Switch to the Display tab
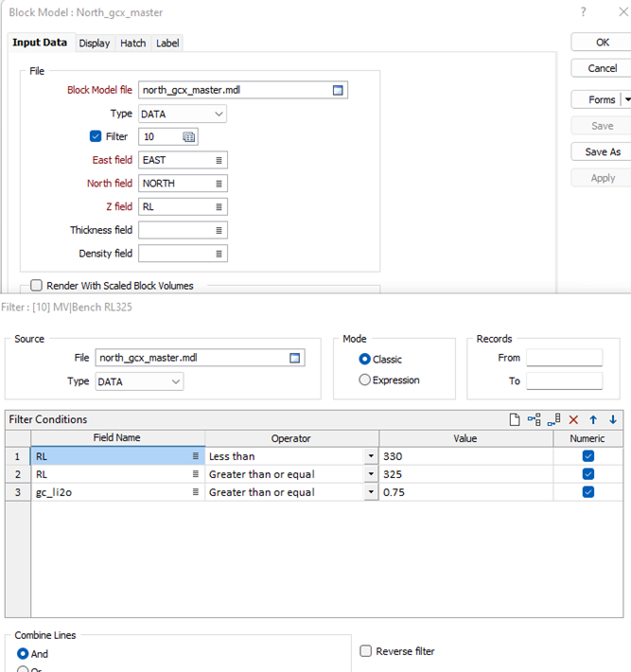Screen dimensions: 631x672 (x=95, y=43)
